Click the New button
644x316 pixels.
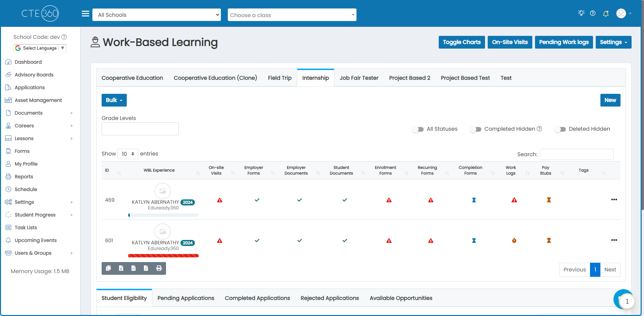610,100
